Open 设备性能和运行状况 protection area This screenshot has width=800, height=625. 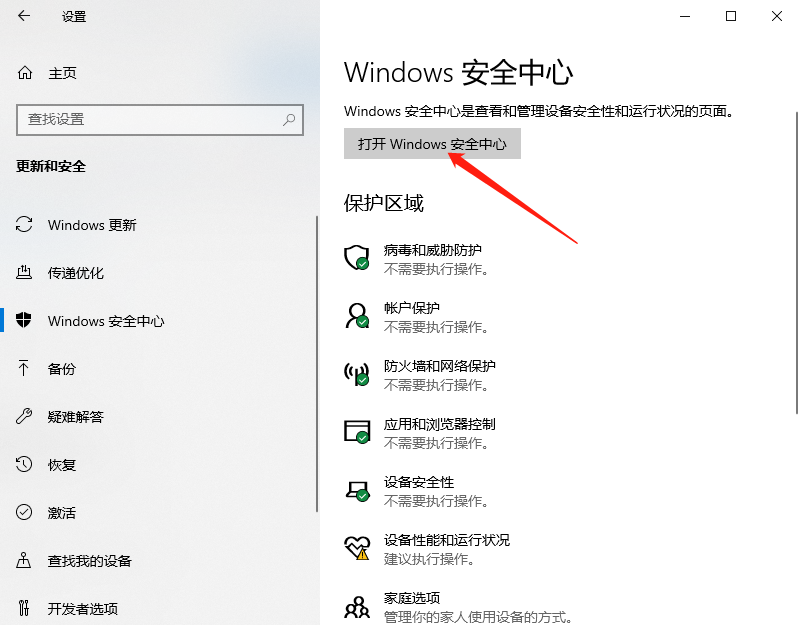click(x=446, y=540)
